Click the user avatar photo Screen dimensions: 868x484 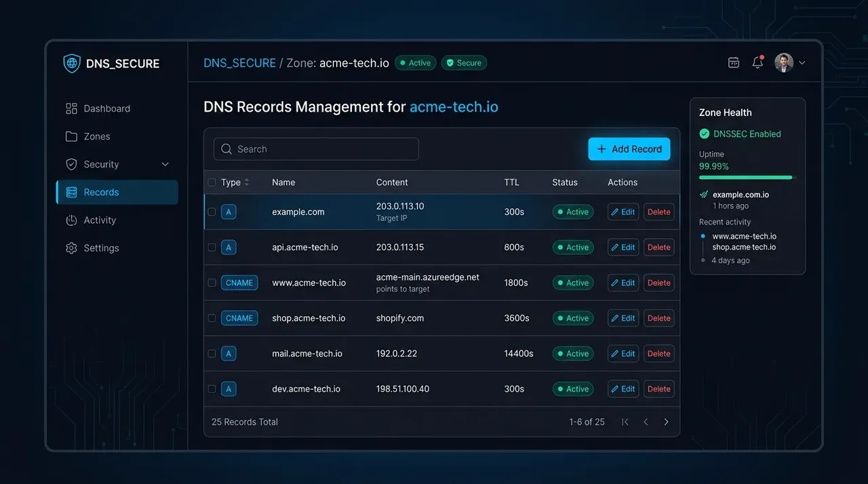coord(784,62)
